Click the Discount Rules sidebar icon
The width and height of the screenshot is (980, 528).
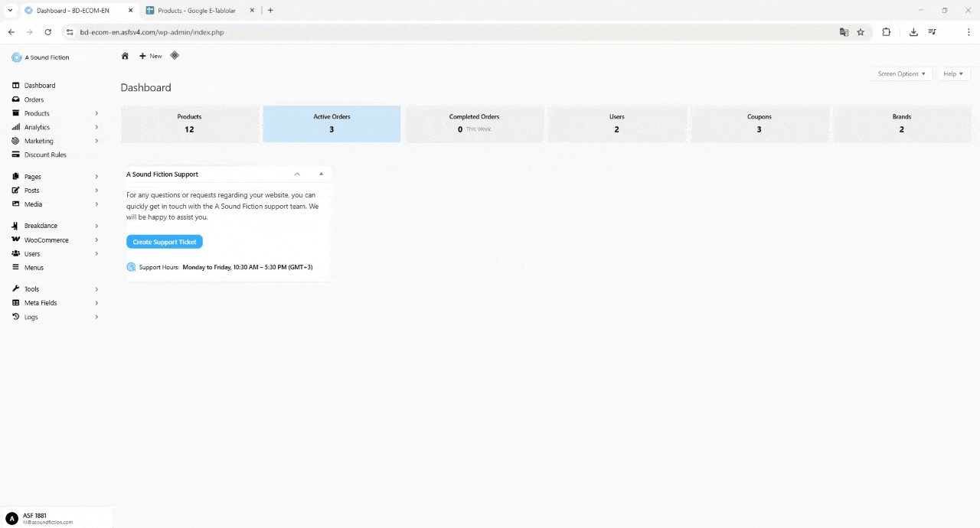pos(15,155)
